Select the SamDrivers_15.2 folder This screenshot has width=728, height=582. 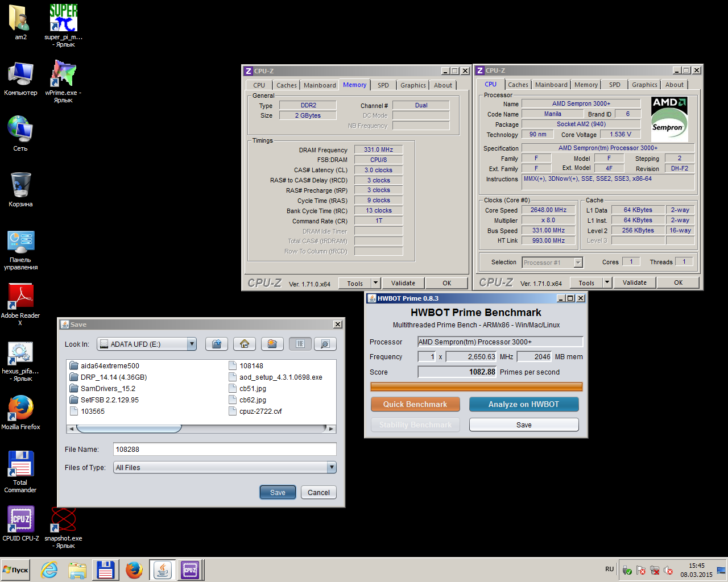tap(102, 389)
